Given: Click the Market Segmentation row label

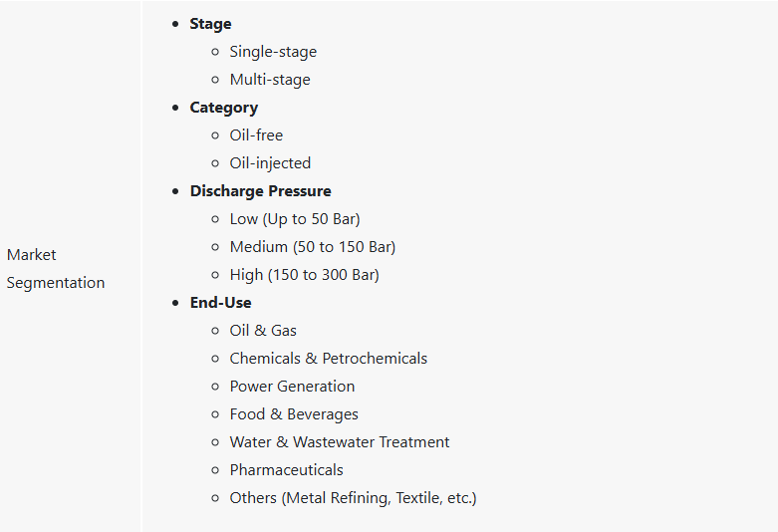Looking at the screenshot, I should (x=56, y=268).
